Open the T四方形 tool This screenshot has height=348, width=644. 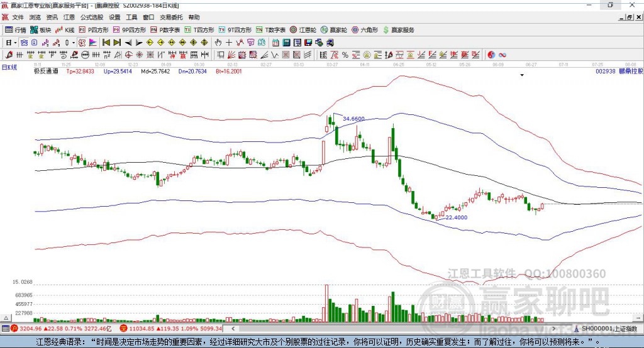[x=199, y=30]
